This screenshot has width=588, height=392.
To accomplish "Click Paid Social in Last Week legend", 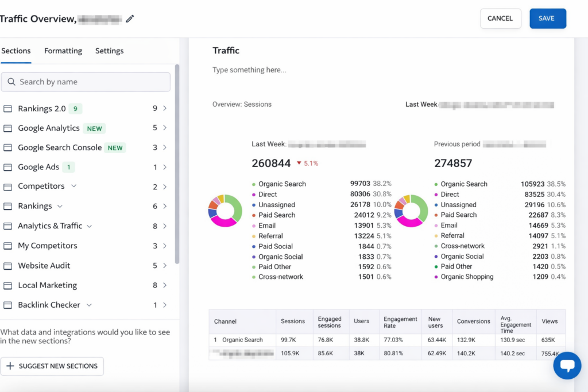I will tap(275, 246).
